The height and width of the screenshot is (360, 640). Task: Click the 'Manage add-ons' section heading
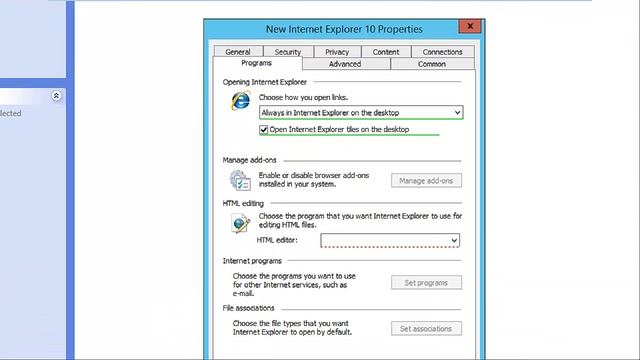(x=249, y=160)
